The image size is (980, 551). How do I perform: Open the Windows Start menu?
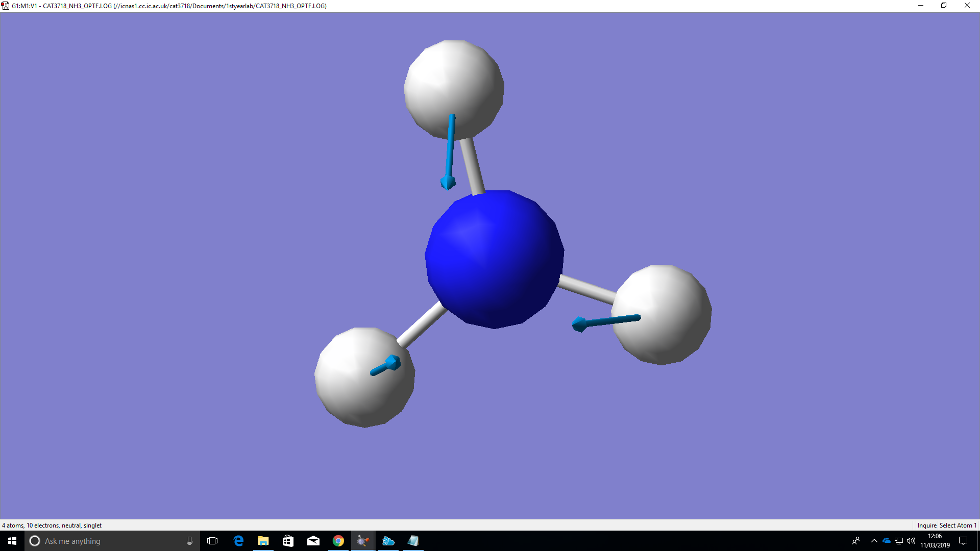[x=12, y=541]
